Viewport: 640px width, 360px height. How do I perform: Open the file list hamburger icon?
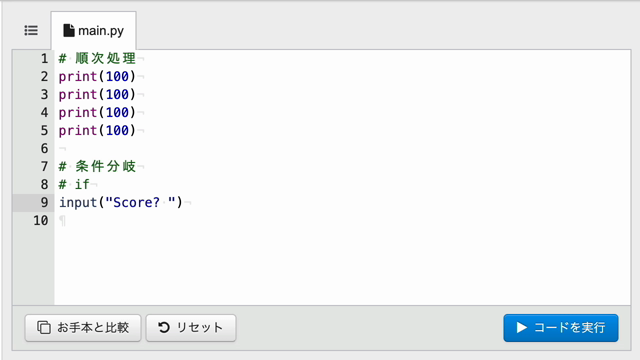click(x=31, y=31)
